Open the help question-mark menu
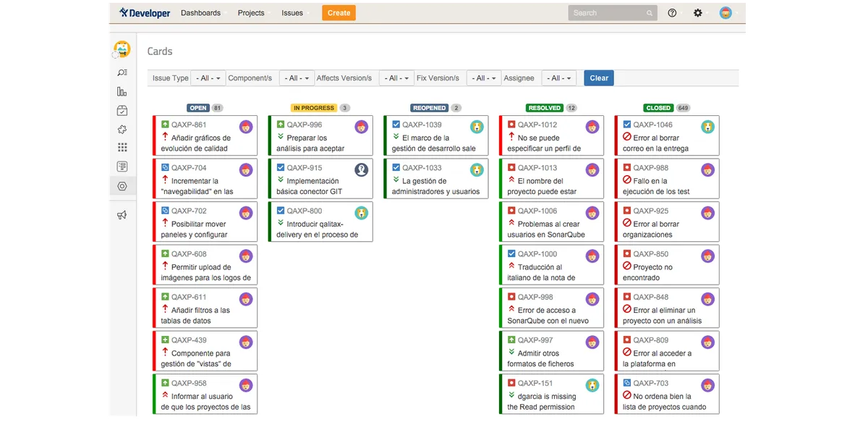 tap(672, 12)
